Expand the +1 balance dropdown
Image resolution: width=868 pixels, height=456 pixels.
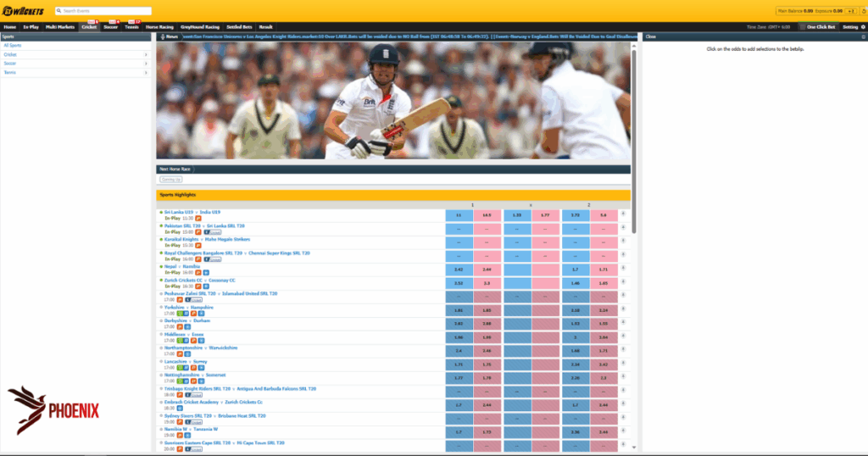pos(851,11)
